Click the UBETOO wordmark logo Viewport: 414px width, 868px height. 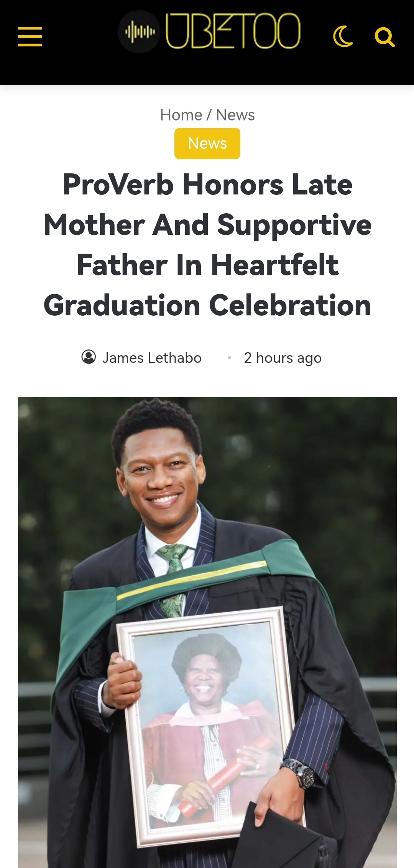coord(233,31)
